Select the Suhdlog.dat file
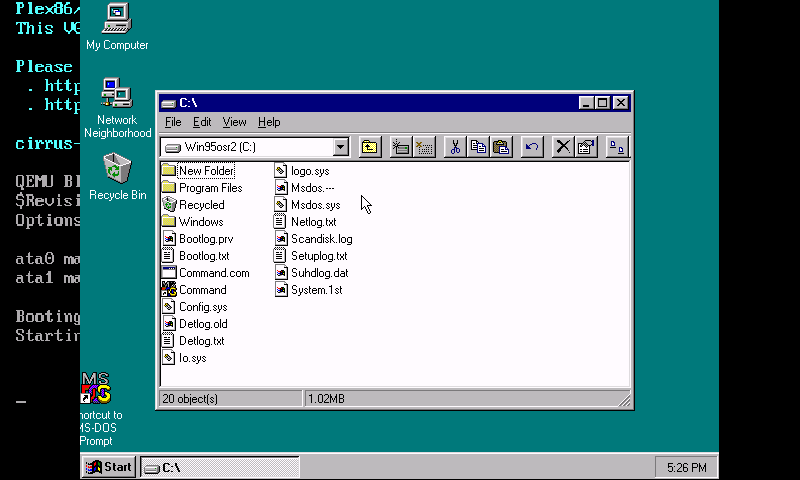Viewport: 800px width, 480px height. 312,273
